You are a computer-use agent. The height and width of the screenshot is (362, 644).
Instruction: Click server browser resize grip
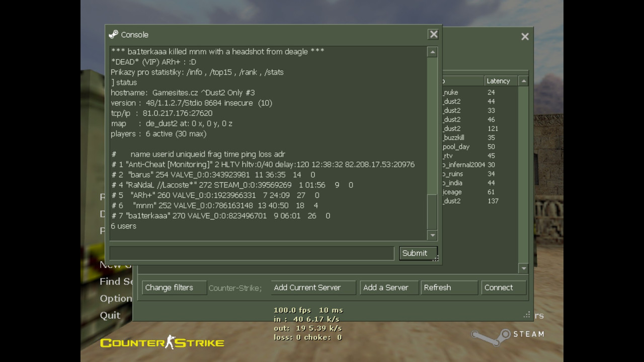pos(527,315)
